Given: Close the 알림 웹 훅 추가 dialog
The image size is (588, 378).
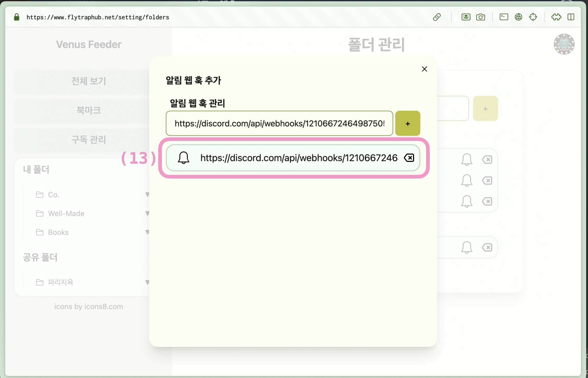Looking at the screenshot, I should tap(424, 69).
